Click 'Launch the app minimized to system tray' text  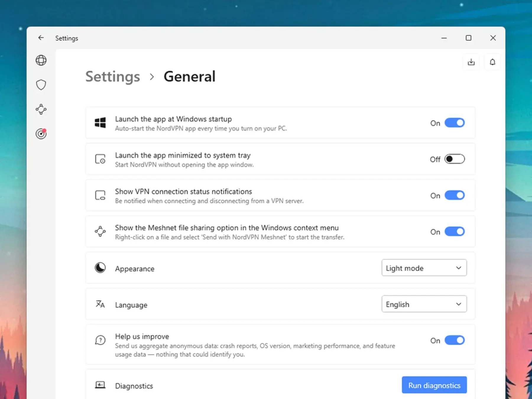(183, 155)
